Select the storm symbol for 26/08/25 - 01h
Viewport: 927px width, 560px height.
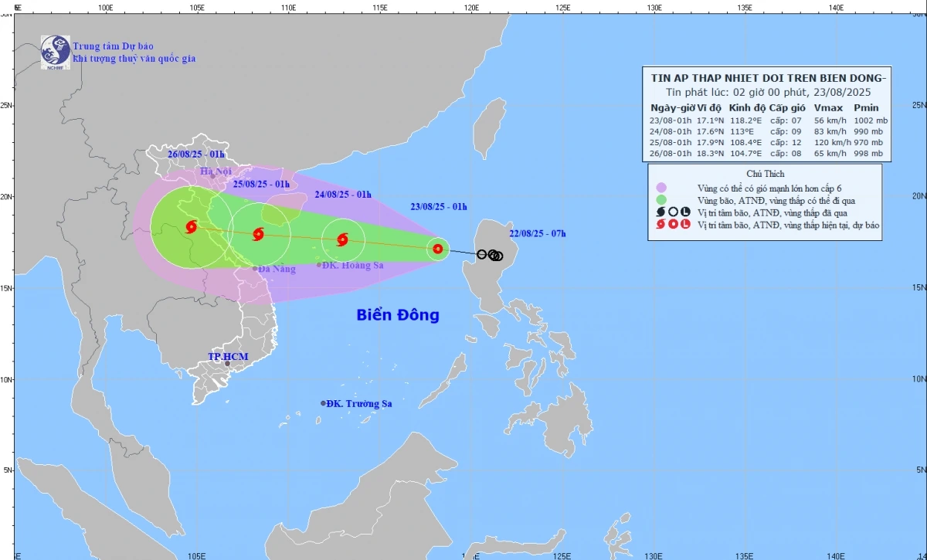pyautogui.click(x=192, y=227)
